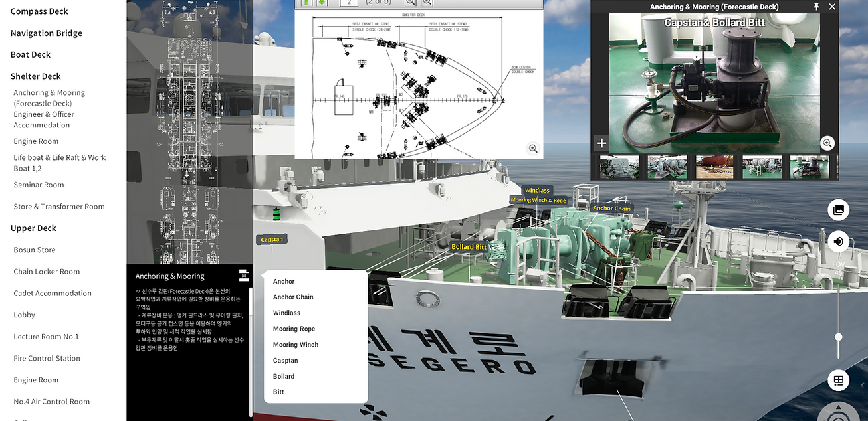The height and width of the screenshot is (421, 868).
Task: Open the grid layout round button
Action: [839, 380]
